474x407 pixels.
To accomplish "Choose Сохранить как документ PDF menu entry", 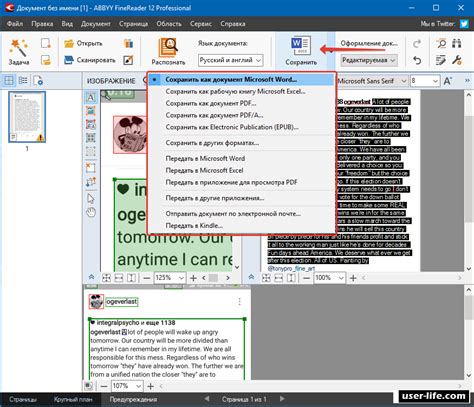I will 211,103.
